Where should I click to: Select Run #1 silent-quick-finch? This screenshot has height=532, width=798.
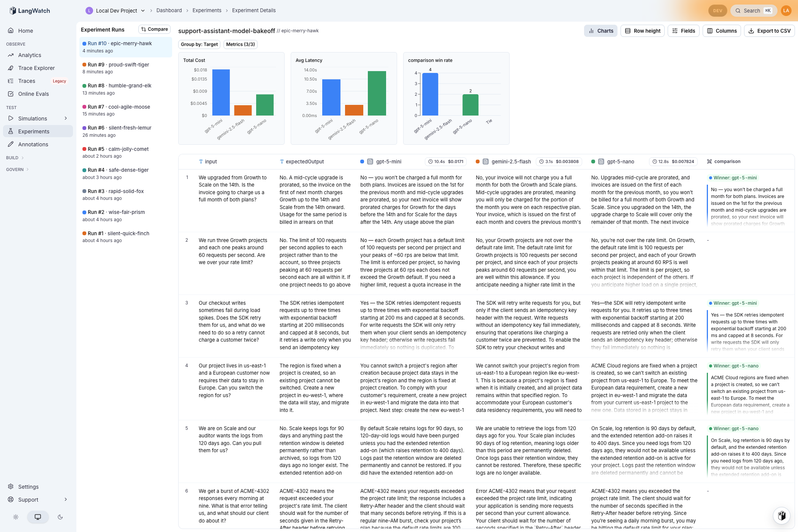(x=126, y=237)
